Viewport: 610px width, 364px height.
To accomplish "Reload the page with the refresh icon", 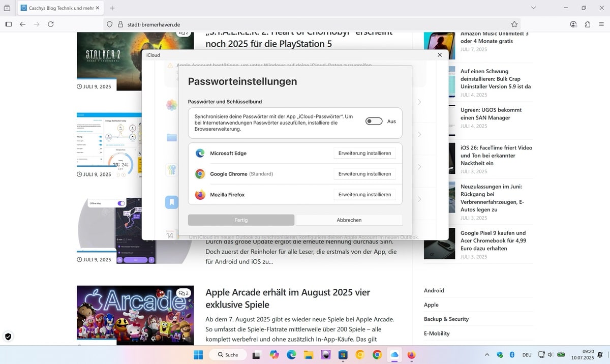I will (x=51, y=24).
